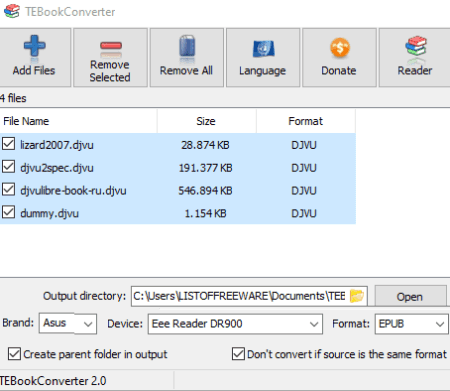Viewport: 450px width, 391px height.
Task: Click the folder browse icon in Output directory field
Action: point(357,296)
